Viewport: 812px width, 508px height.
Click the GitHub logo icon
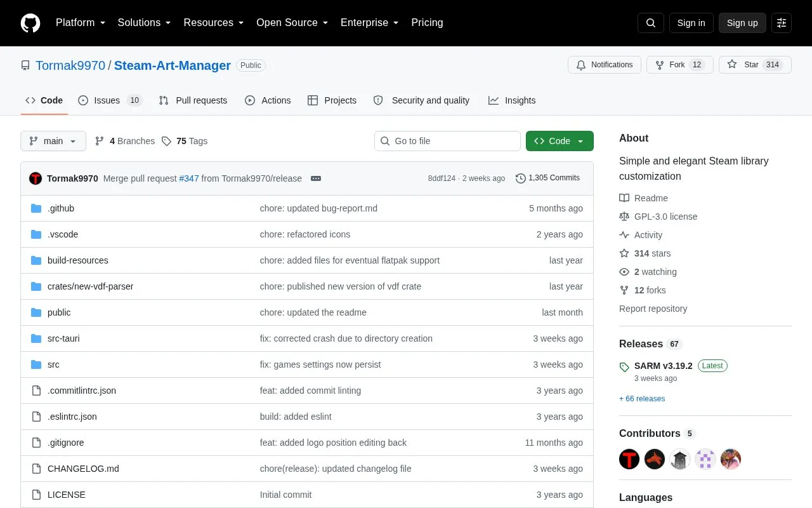coord(30,23)
